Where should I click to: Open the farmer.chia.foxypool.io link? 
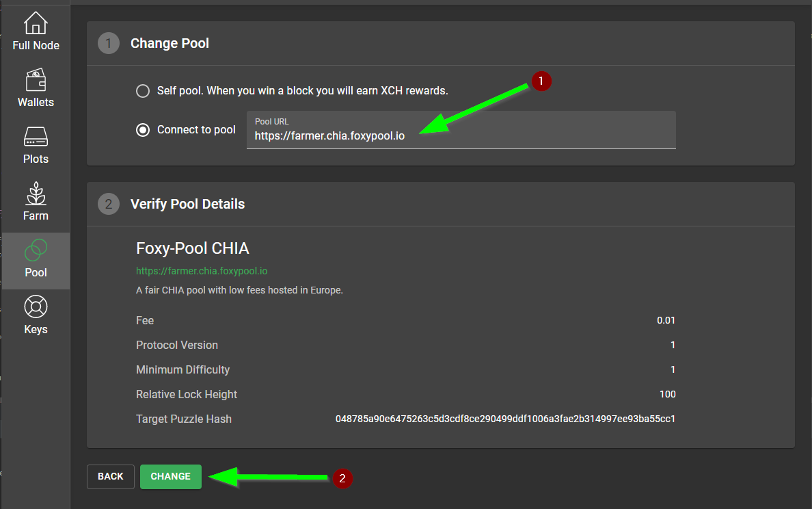tap(201, 271)
